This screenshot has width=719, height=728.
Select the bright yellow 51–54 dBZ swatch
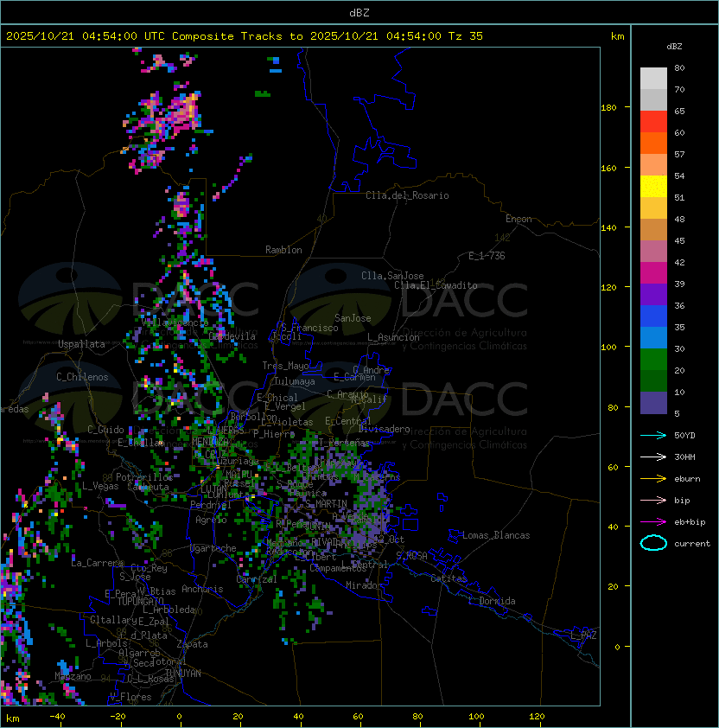pos(653,186)
